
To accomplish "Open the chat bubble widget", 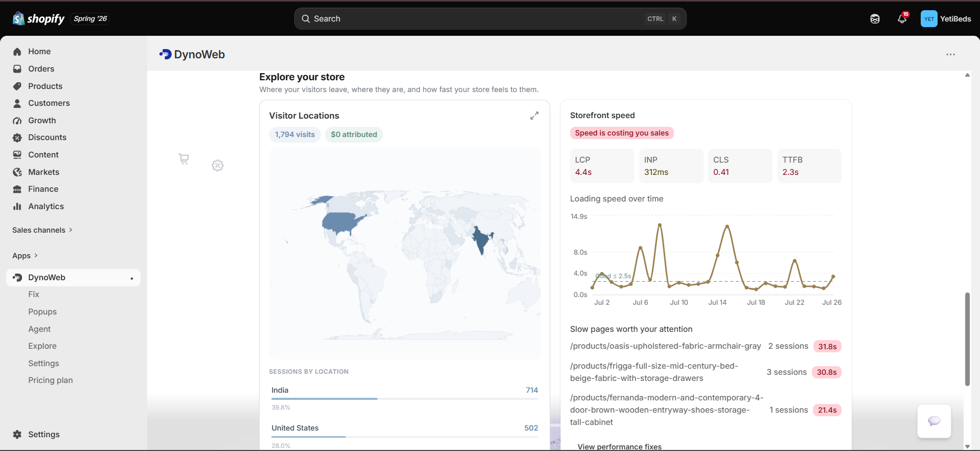I will 934,421.
